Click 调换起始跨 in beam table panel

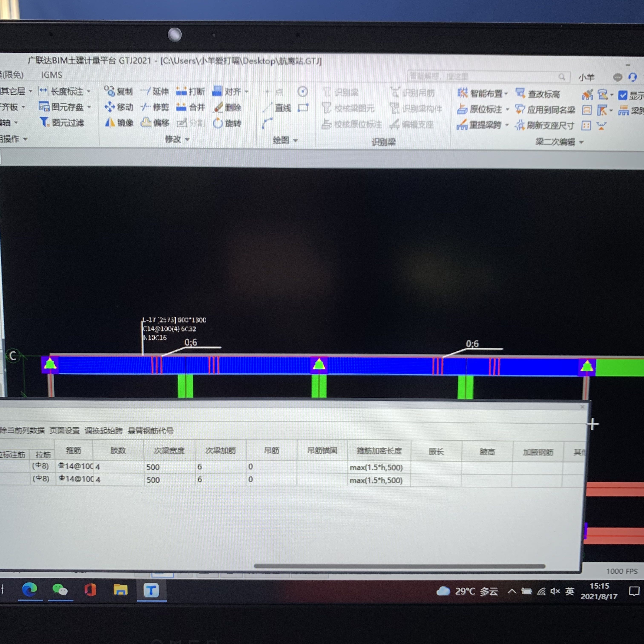pos(103,431)
